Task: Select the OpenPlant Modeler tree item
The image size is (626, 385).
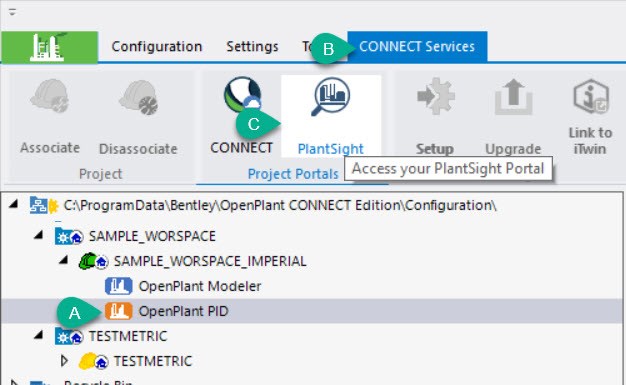Action: [x=200, y=286]
